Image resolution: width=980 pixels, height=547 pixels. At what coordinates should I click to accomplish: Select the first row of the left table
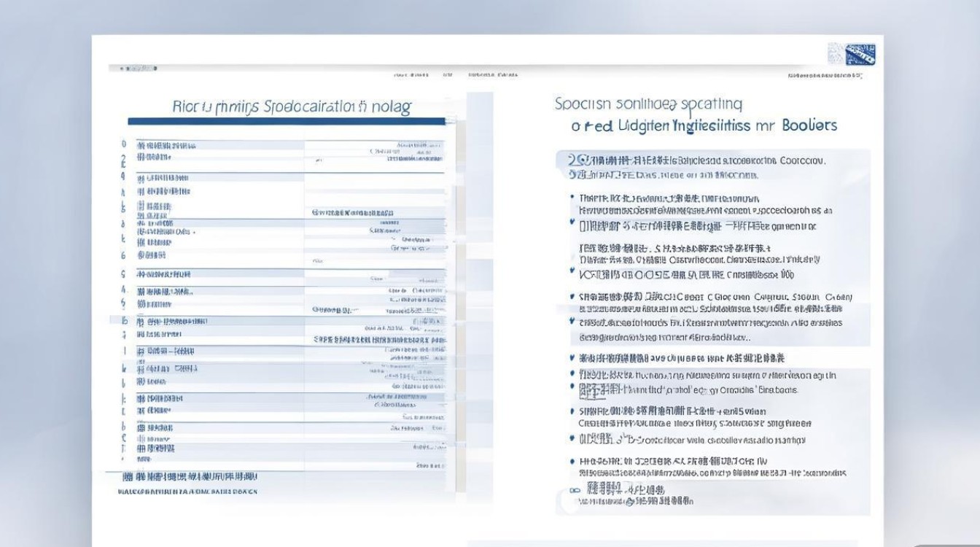coord(284,145)
